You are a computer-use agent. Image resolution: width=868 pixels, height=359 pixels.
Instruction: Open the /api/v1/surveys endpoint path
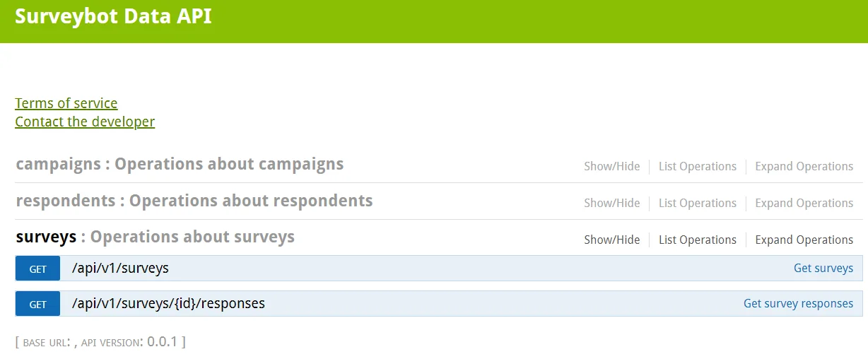[120, 268]
